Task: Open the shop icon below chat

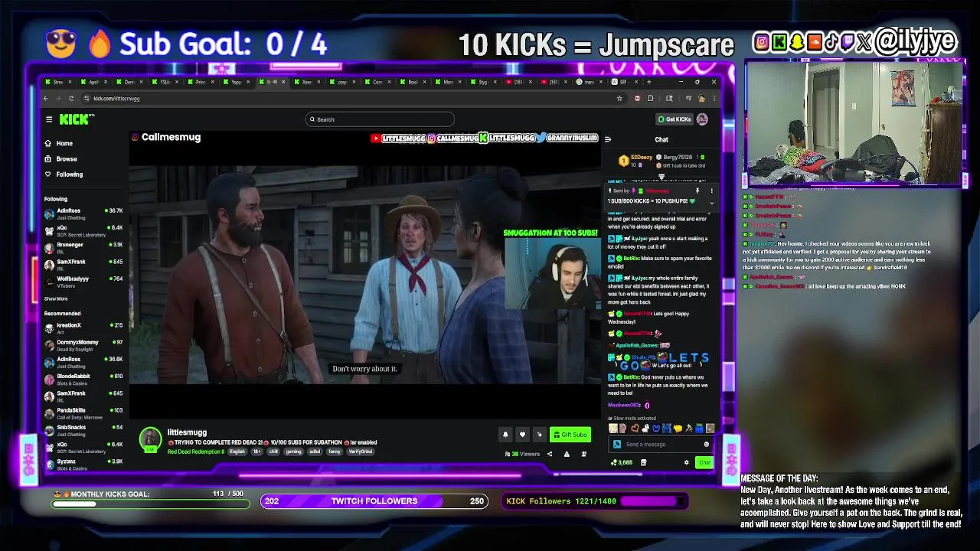Action: click(643, 462)
